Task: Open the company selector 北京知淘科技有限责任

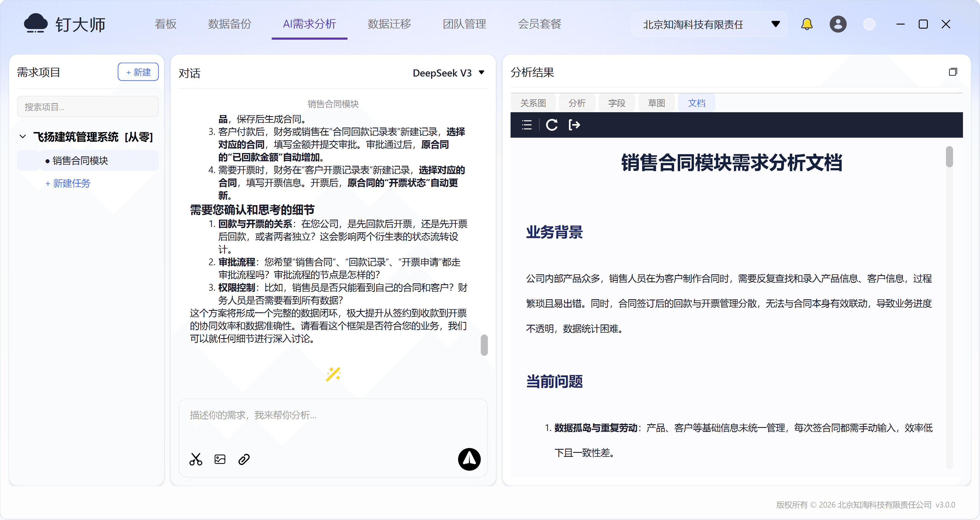Action: [x=709, y=24]
